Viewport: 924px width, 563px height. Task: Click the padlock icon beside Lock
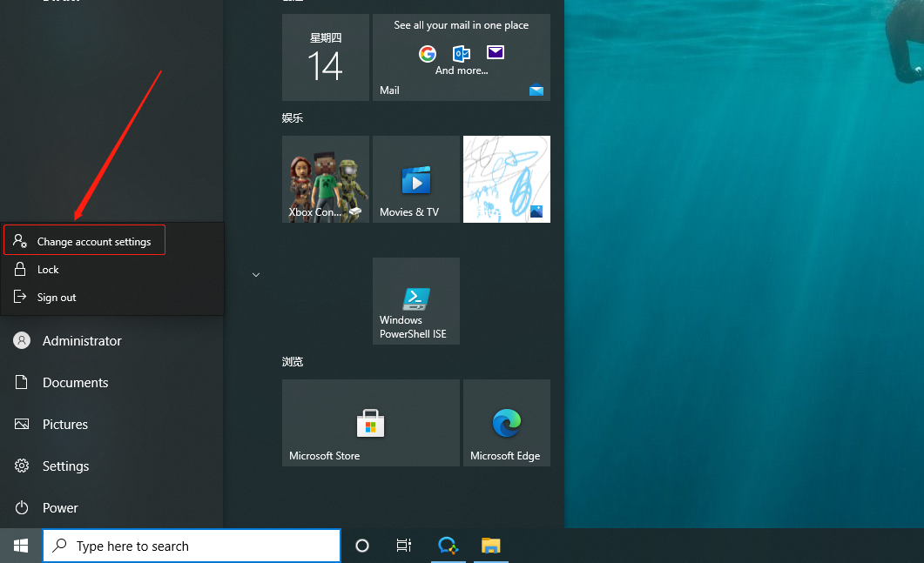pos(20,269)
